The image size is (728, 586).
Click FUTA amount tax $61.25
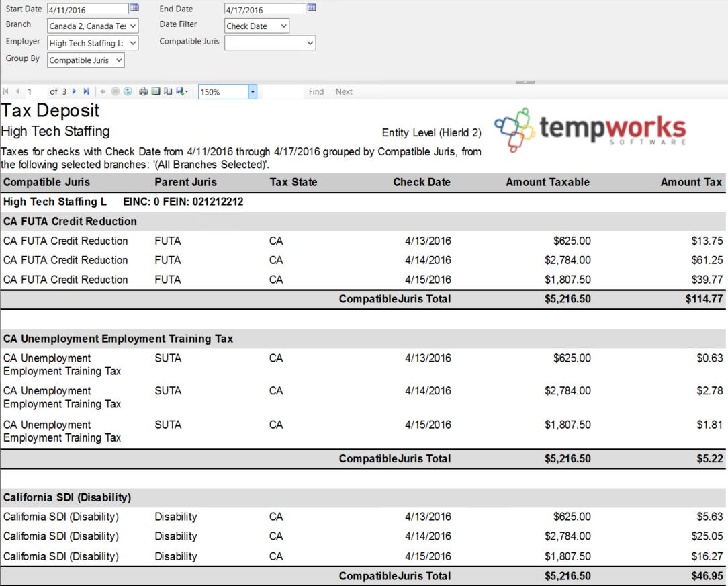coord(707,260)
